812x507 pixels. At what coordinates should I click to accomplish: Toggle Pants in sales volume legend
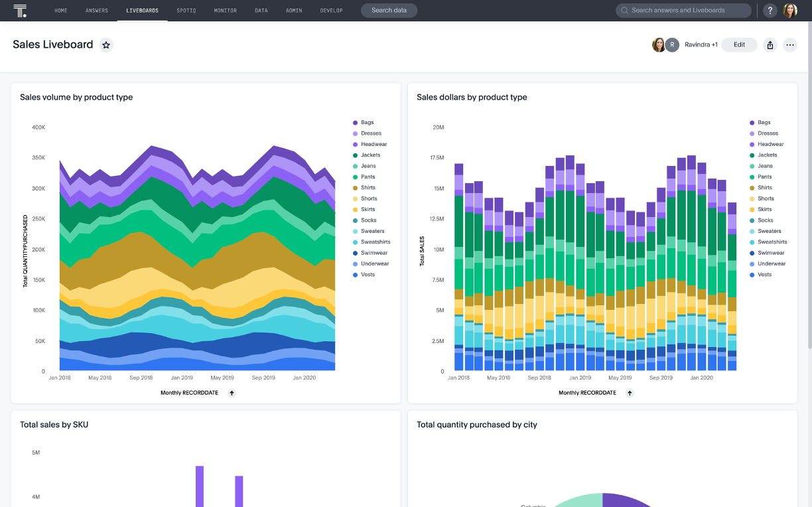364,177
